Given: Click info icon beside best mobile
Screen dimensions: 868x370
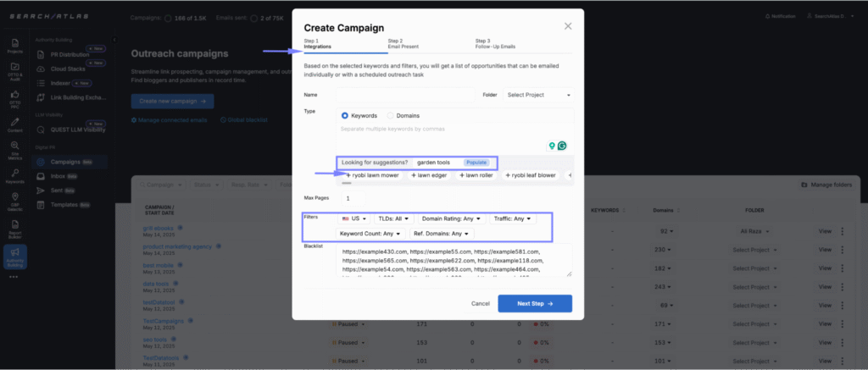Looking at the screenshot, I should pyautogui.click(x=179, y=265).
